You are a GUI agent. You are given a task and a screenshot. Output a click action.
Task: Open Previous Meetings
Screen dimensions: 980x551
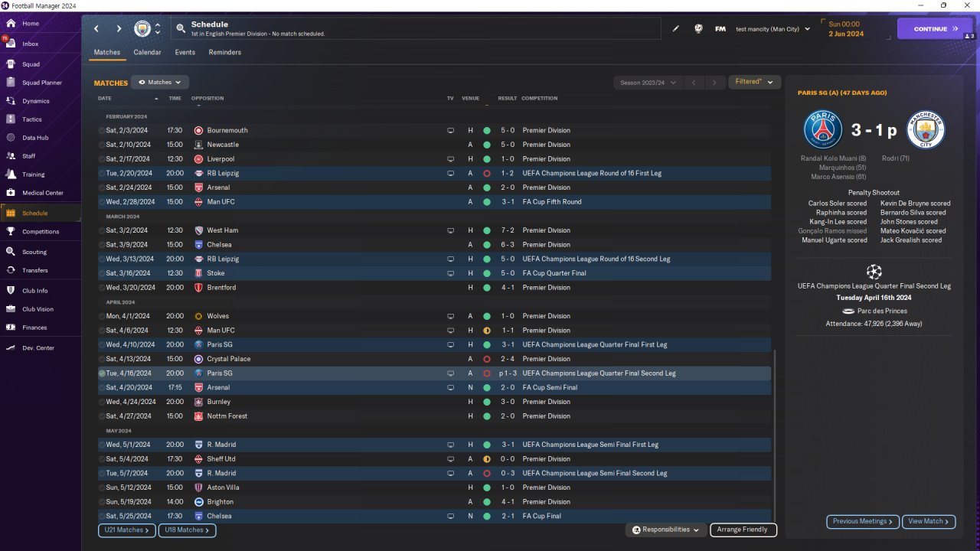pos(862,522)
